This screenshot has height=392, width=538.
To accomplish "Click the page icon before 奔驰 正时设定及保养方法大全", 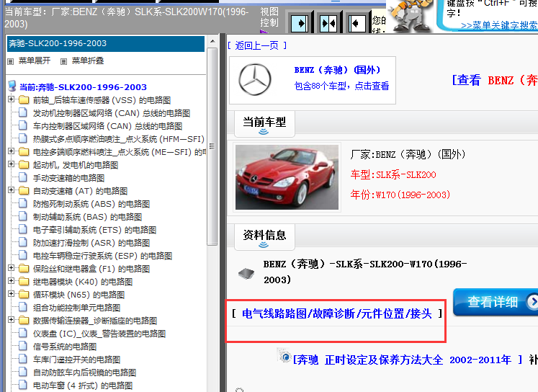I will click(x=284, y=356).
